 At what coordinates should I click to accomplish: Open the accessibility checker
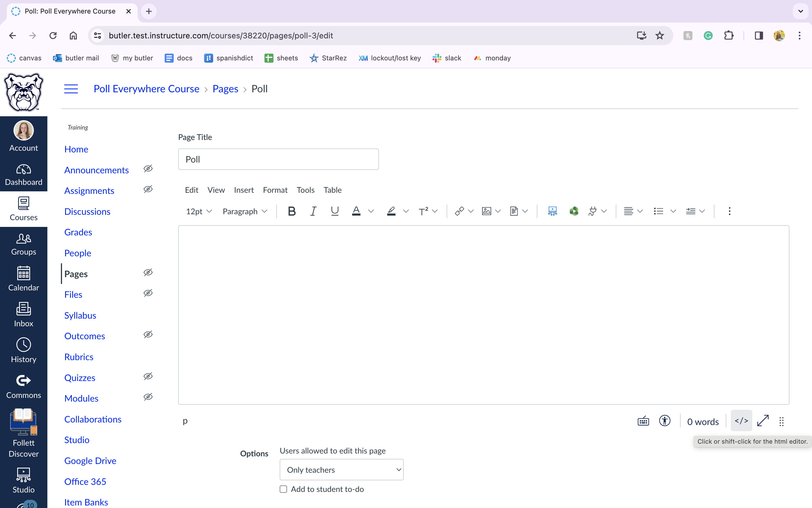(x=665, y=421)
